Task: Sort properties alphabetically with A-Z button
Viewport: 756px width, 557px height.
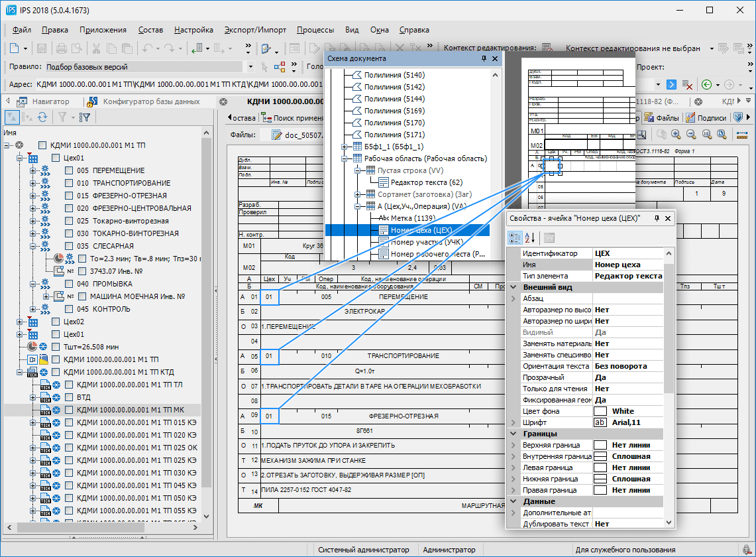Action: point(530,238)
